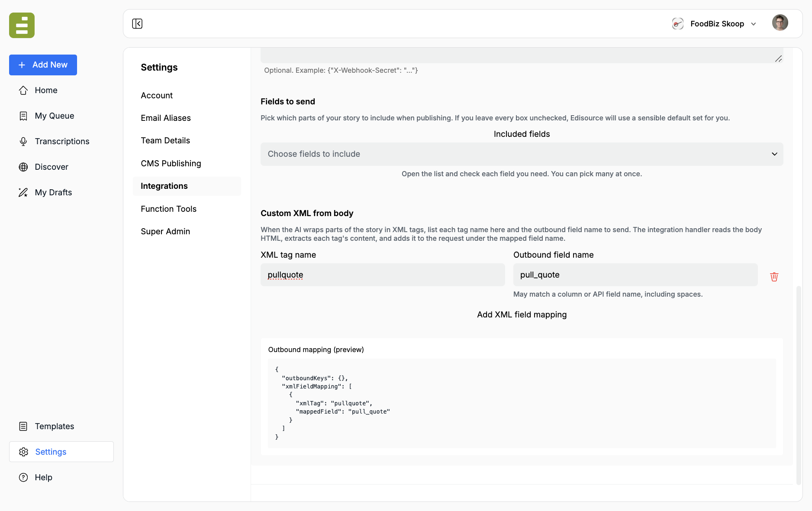812x511 pixels.
Task: Select the Integrations settings section
Action: (187, 186)
